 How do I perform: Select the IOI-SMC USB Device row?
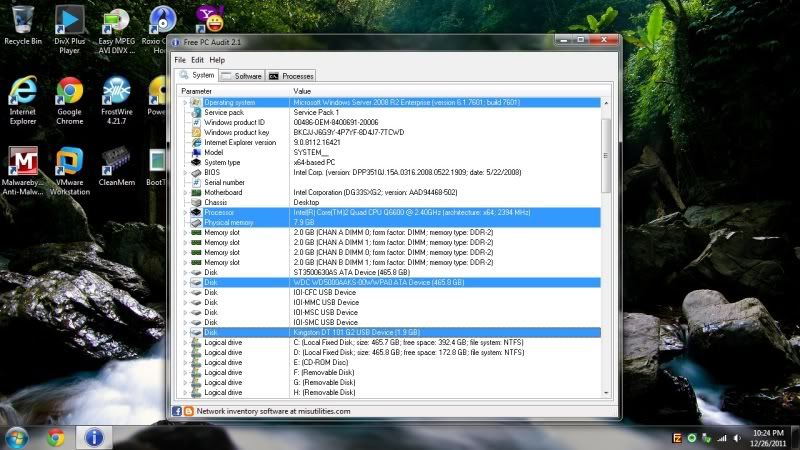pos(391,322)
